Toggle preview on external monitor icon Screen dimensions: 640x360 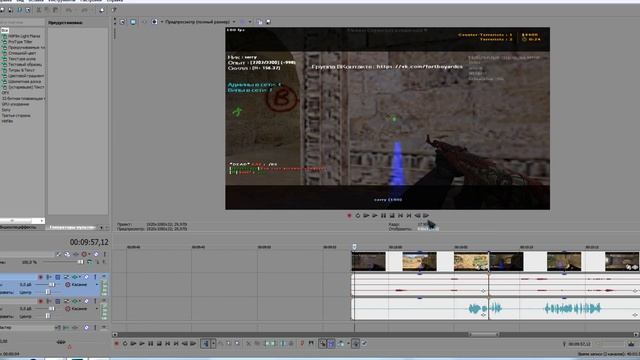coord(133,22)
